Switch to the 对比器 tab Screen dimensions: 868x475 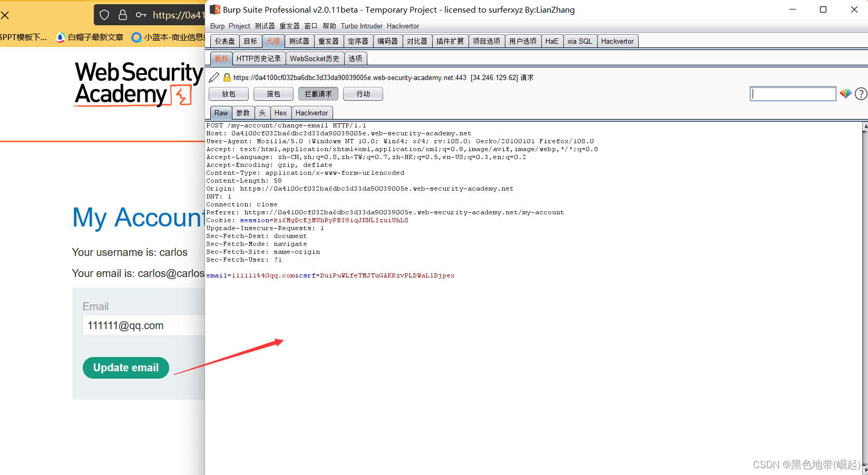click(417, 41)
